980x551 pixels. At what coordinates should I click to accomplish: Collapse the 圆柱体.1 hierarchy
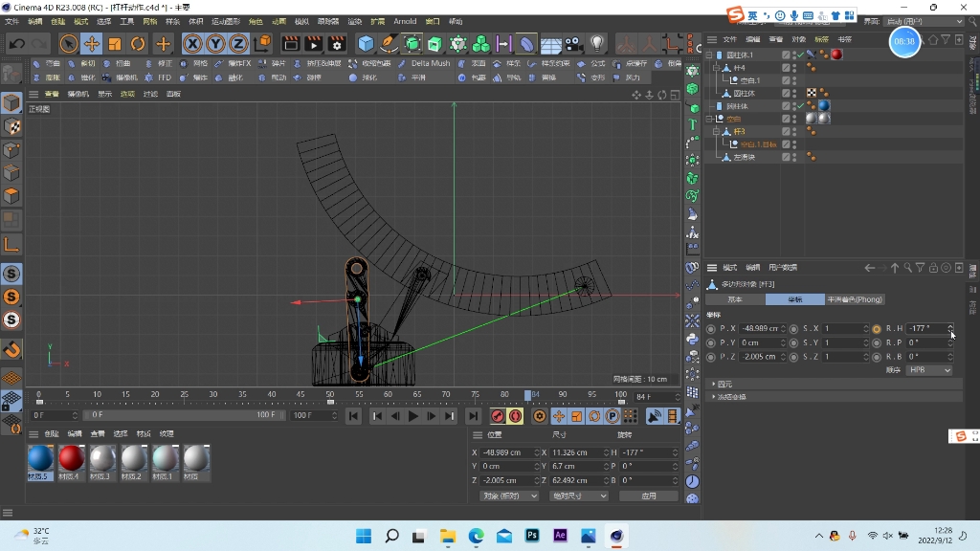tap(708, 55)
